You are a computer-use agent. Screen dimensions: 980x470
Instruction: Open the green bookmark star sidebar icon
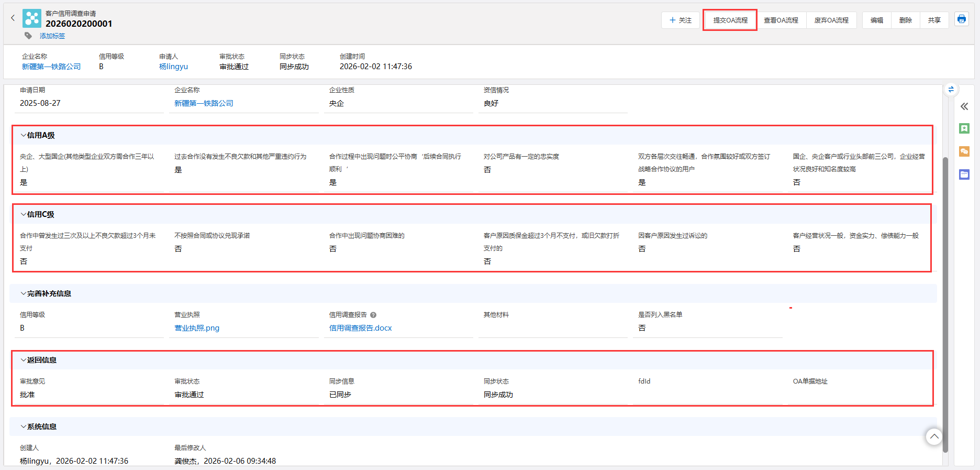pyautogui.click(x=964, y=128)
